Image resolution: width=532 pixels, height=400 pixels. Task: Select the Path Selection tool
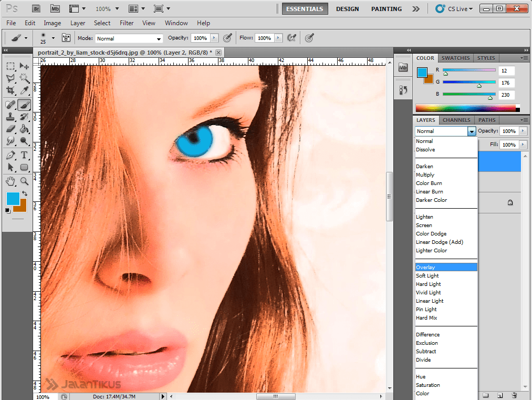tap(11, 167)
